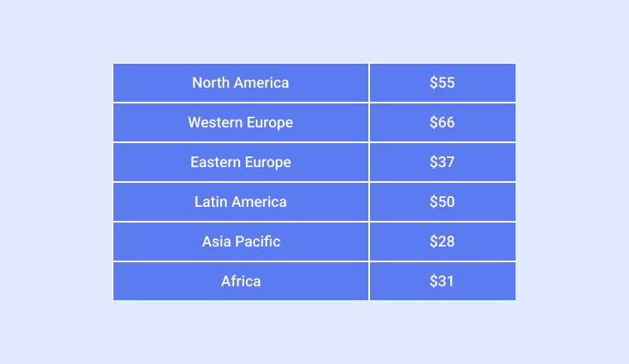
Task: Select the Latin America cell
Action: [241, 202]
